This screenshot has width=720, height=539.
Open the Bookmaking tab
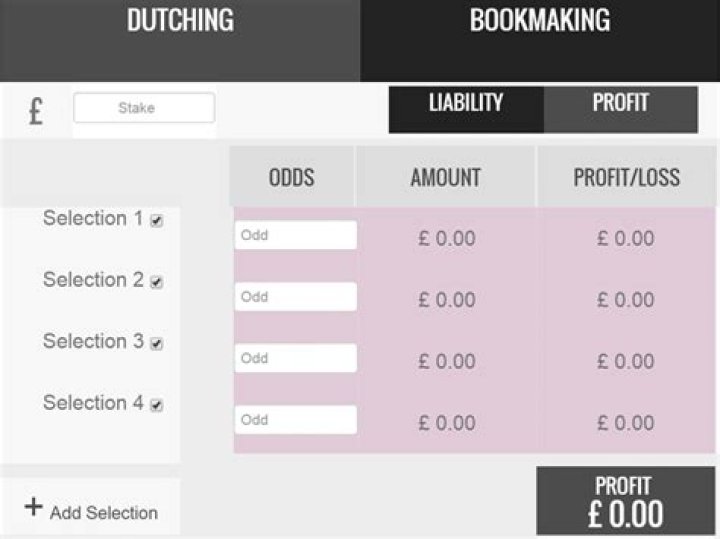tap(540, 20)
